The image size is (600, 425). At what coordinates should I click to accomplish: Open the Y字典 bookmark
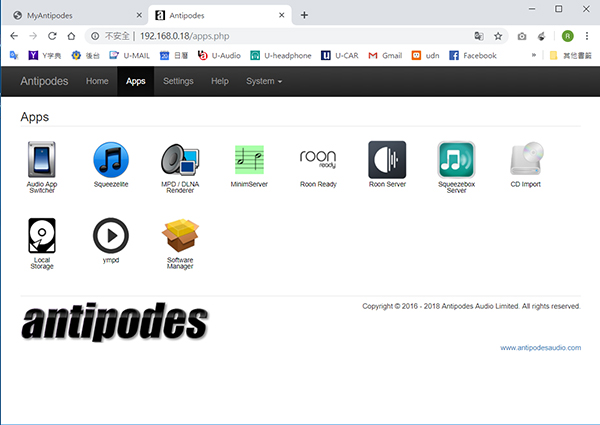point(45,55)
